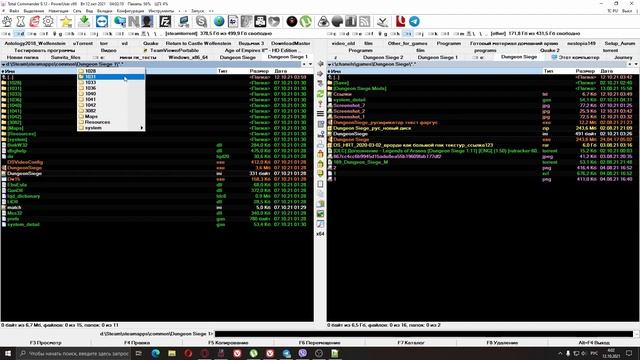Open FileZilla from the toolbar
Image resolution: width=640 pixels, height=360 pixels.
[x=165, y=22]
